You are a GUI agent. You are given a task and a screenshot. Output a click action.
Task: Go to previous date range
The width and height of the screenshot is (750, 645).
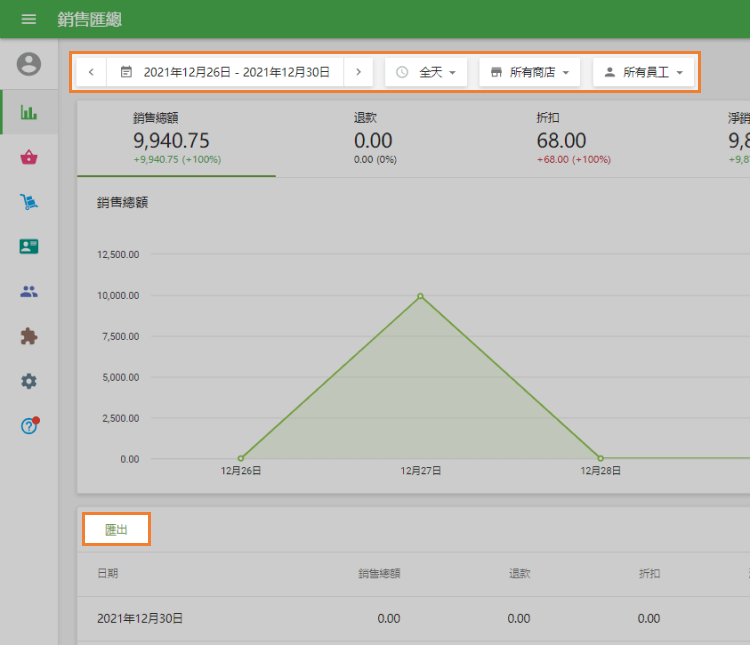coord(91,72)
